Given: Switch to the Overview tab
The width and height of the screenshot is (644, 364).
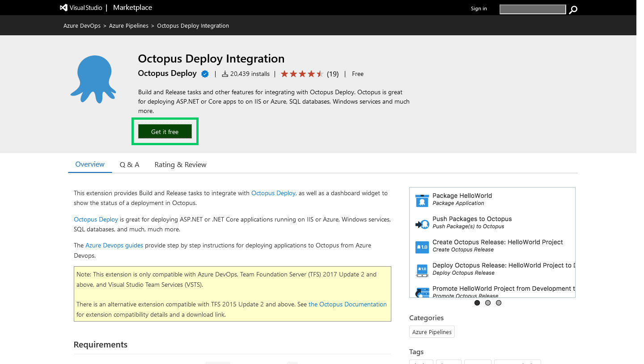Looking at the screenshot, I should [90, 164].
